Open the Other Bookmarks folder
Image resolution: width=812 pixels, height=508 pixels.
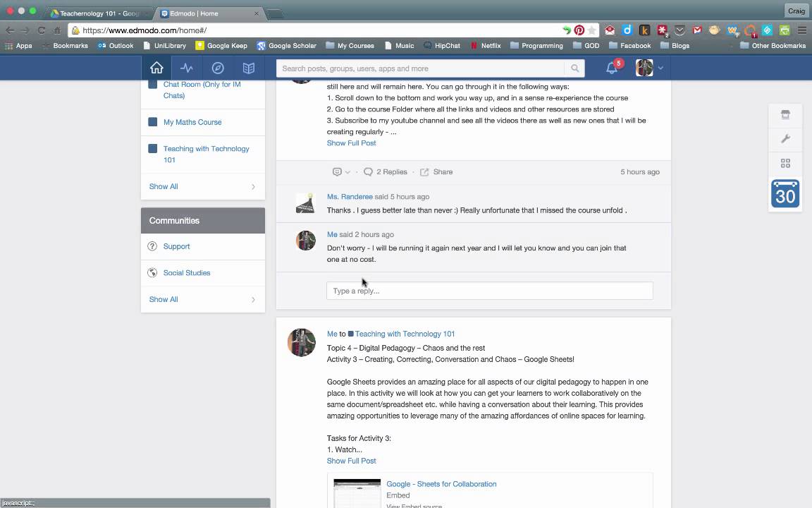773,46
